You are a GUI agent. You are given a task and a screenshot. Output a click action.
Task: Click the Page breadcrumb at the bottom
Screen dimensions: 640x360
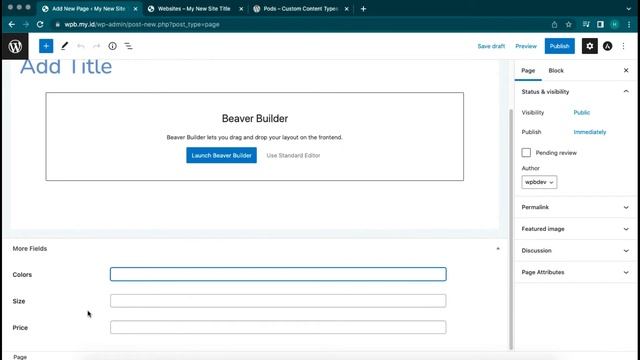click(x=20, y=357)
